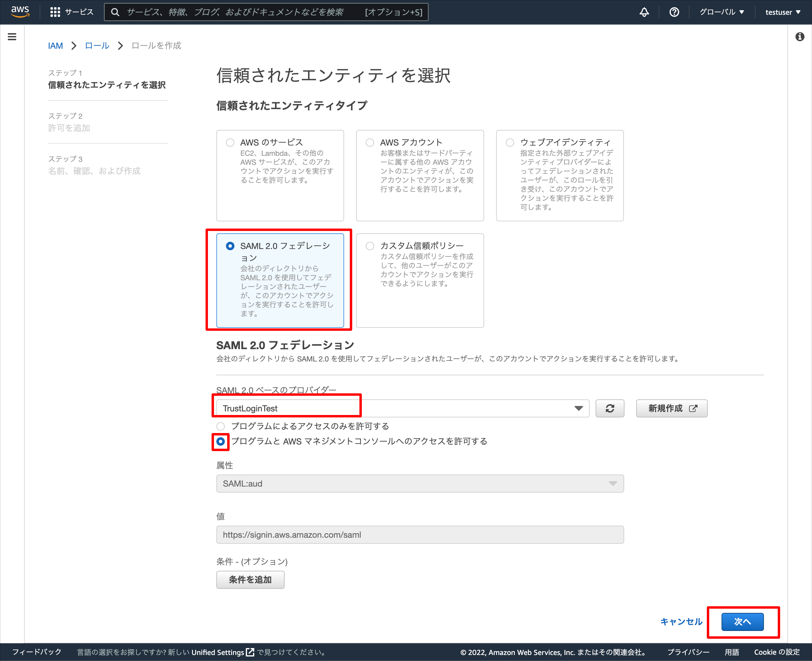Select SAML 2.0 フェデレーション entity type
The height and width of the screenshot is (661, 812).
pyautogui.click(x=280, y=280)
